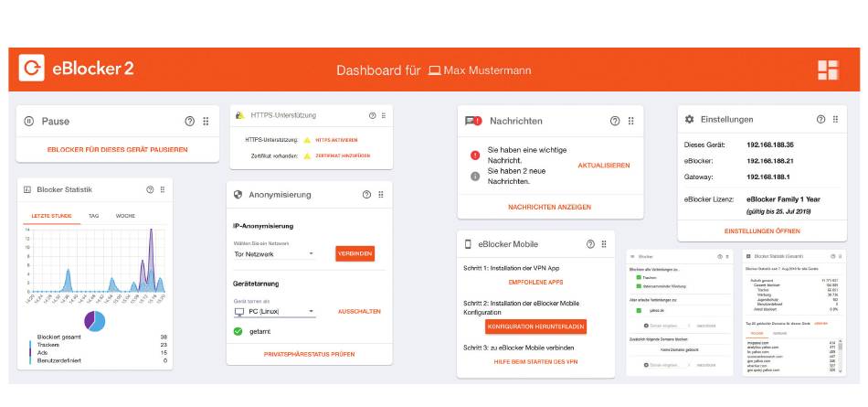868x407 pixels.
Task: Click Empfohlene Apps
Action: 535,283
